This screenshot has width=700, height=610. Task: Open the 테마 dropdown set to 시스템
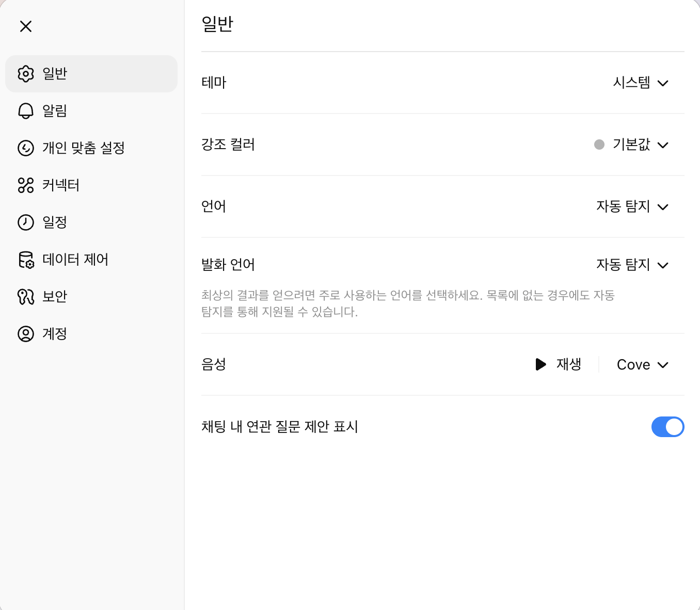click(640, 83)
